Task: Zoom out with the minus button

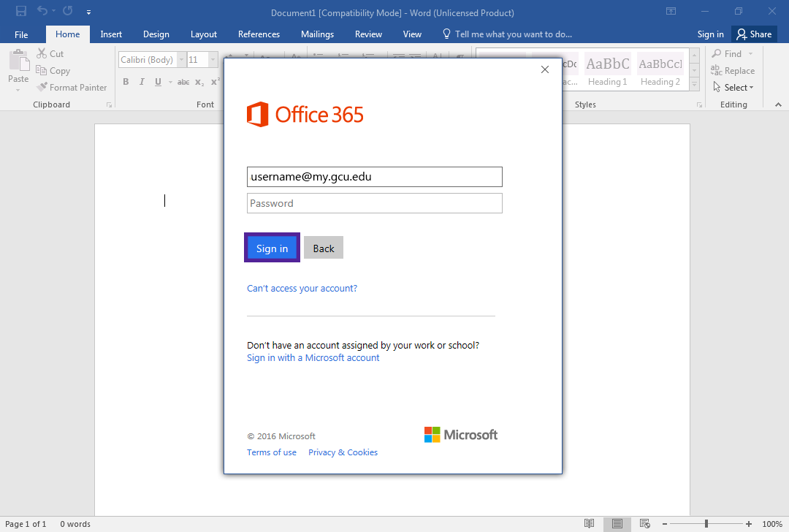Action: coord(665,524)
